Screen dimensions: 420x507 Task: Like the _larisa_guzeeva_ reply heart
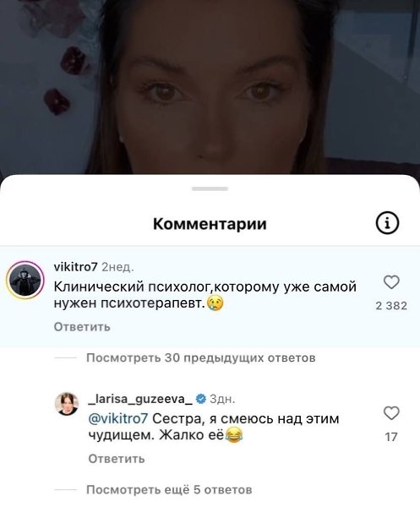click(391, 413)
